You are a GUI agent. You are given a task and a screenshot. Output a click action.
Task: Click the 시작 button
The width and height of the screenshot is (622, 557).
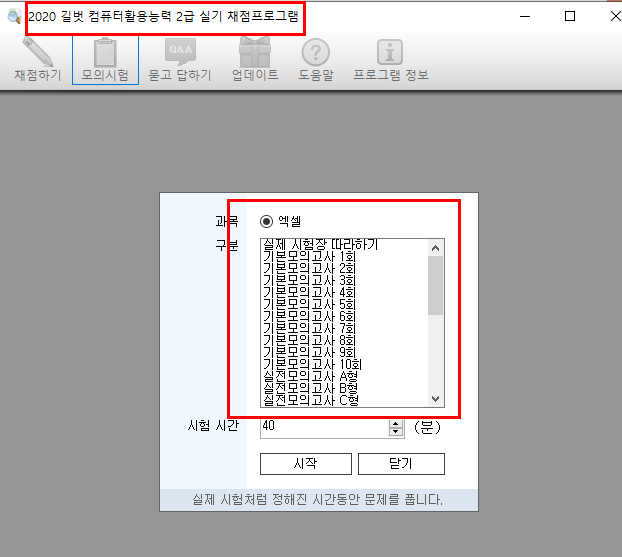point(306,463)
